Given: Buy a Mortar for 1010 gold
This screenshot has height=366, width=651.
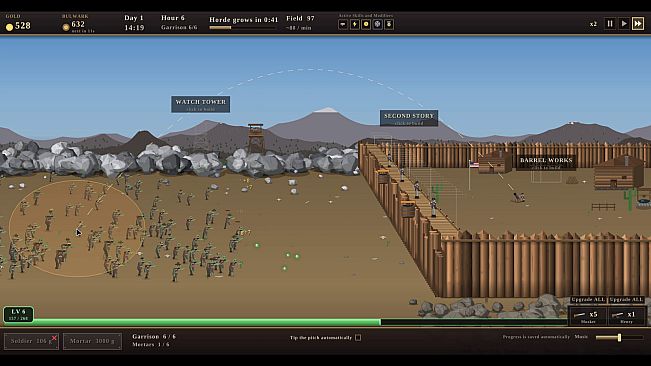Looking at the screenshot, I should tap(93, 341).
